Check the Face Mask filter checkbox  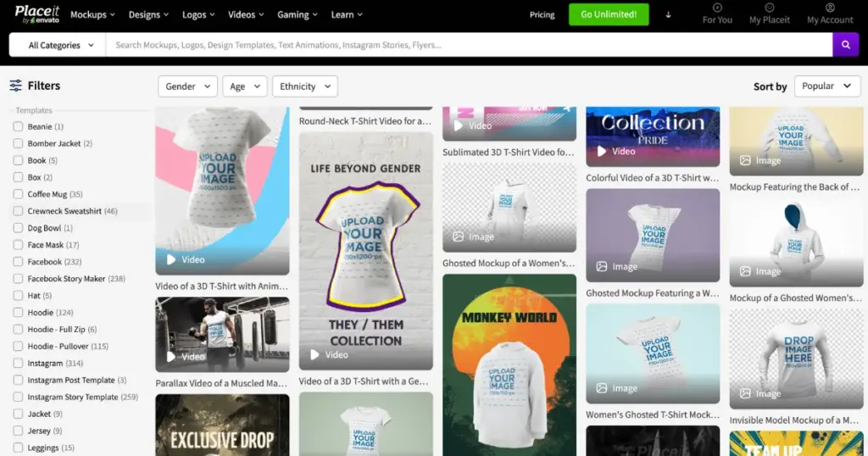[18, 245]
